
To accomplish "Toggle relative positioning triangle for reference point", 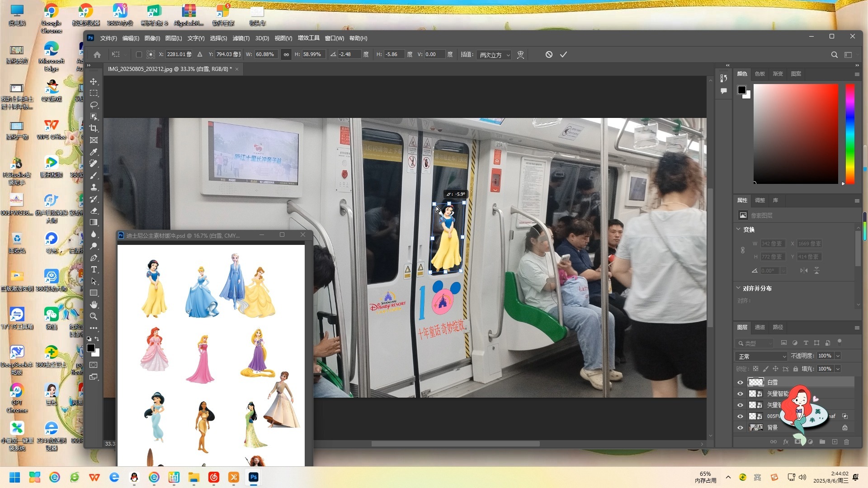I will click(x=200, y=54).
